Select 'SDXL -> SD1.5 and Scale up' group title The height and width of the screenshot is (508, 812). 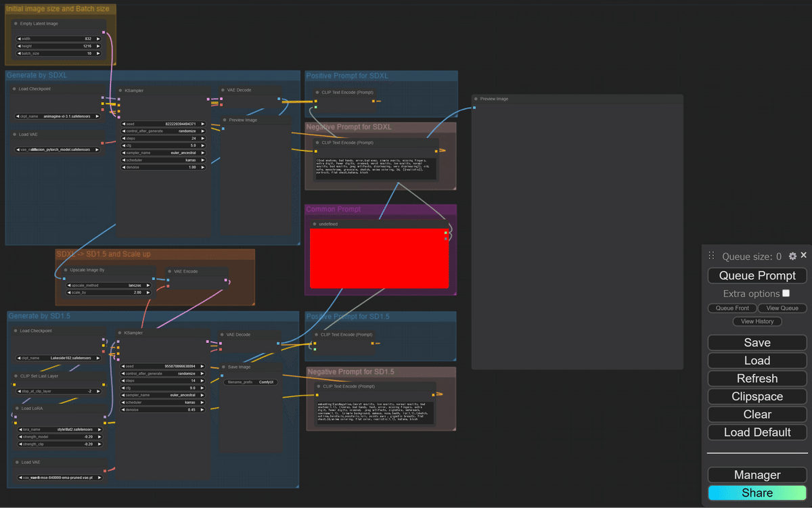104,254
